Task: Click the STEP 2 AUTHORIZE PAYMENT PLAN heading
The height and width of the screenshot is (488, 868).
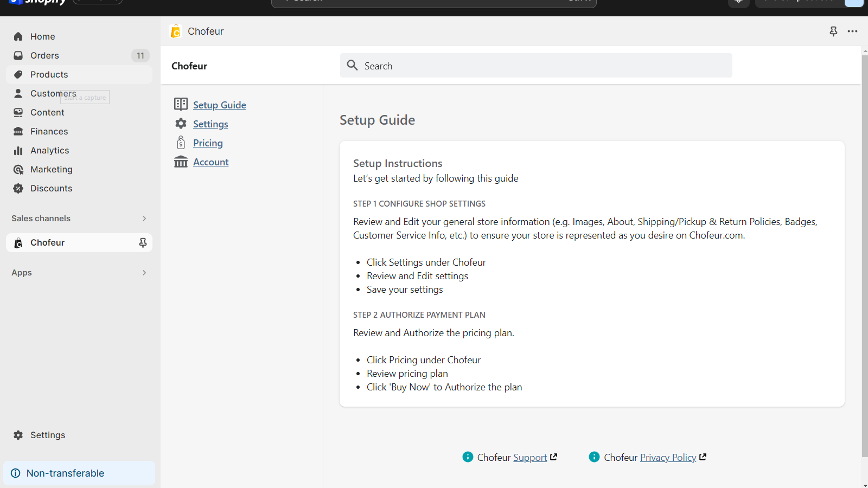Action: [x=419, y=315]
